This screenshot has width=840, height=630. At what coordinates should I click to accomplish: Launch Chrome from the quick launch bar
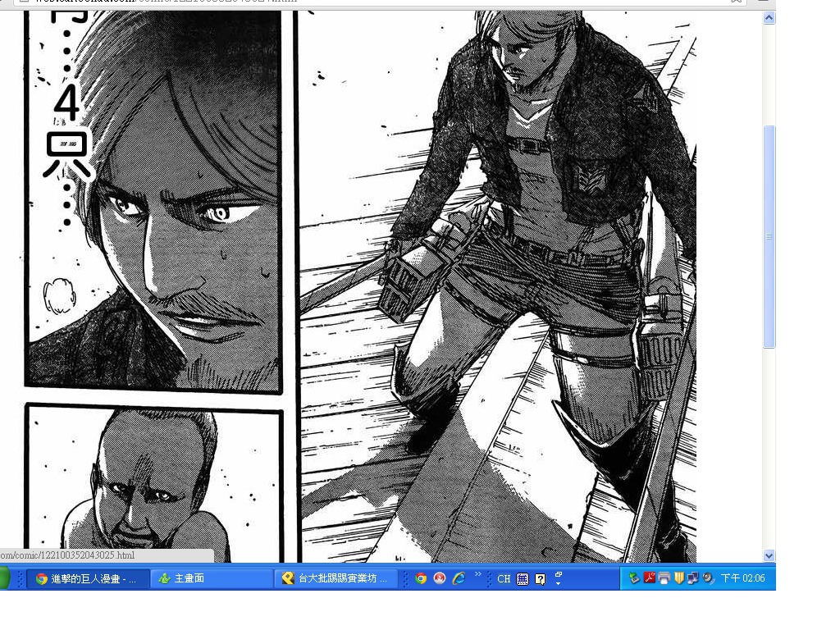click(x=421, y=578)
